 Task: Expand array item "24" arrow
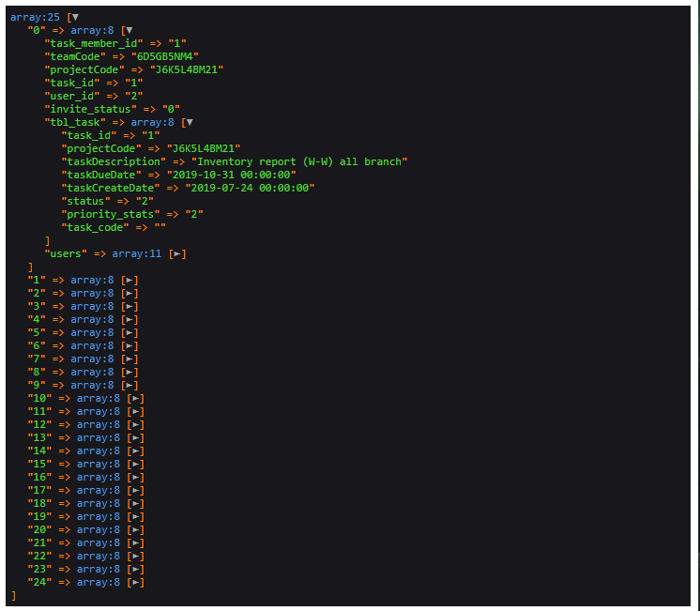[137, 582]
